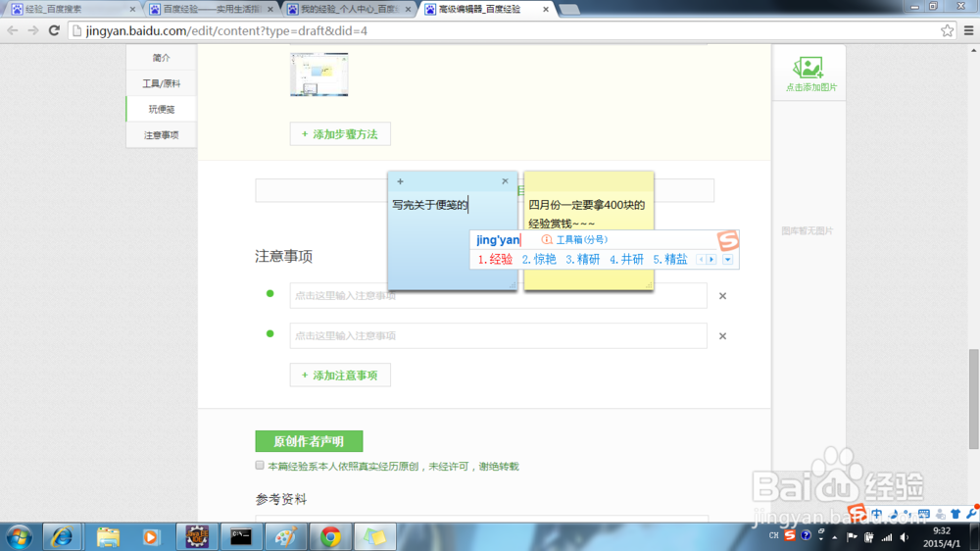Remove the first 注意事项 entry with X

click(x=722, y=296)
